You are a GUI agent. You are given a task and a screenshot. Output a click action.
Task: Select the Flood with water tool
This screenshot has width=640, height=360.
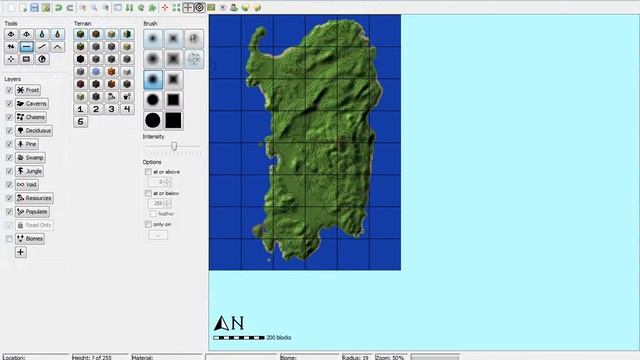42,34
